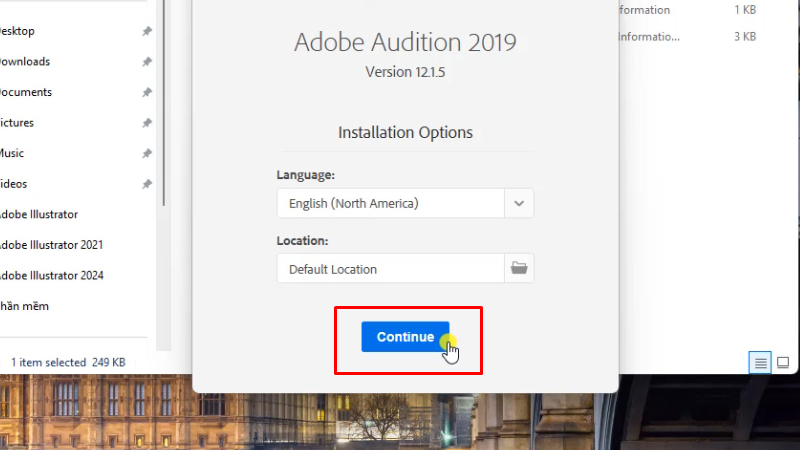Click the pin icon beside Documents

147,92
